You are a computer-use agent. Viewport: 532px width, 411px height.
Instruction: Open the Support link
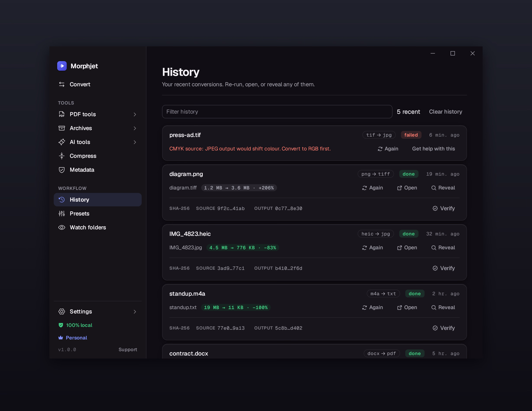pyautogui.click(x=128, y=350)
